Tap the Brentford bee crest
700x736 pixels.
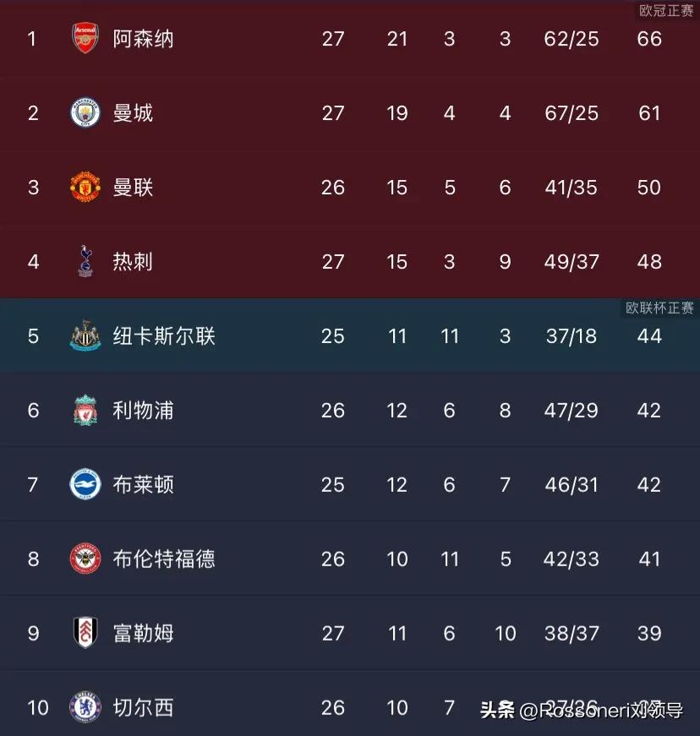(85, 558)
